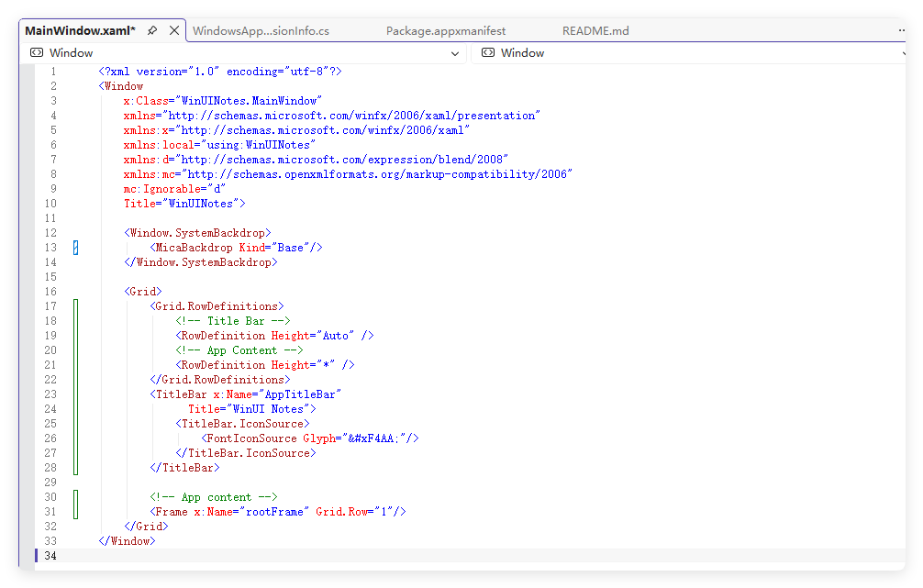Switch to the WindowsApp...sionInfo.cs tab
923x588 pixels.
[261, 31]
